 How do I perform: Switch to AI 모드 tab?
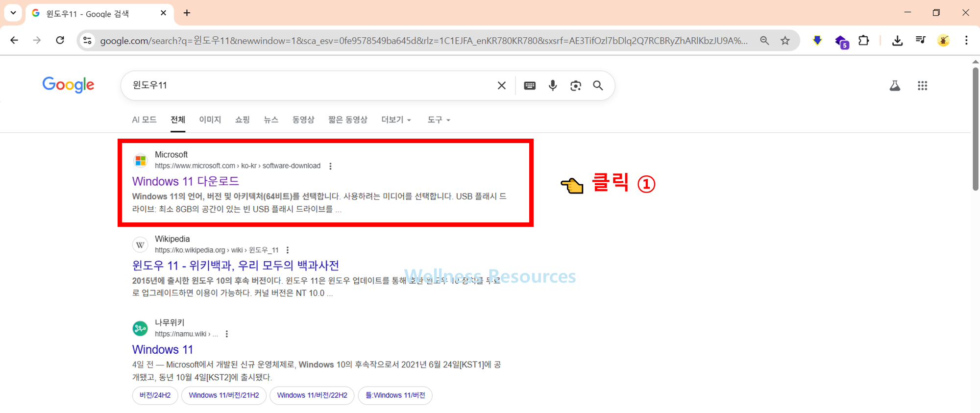(x=144, y=120)
